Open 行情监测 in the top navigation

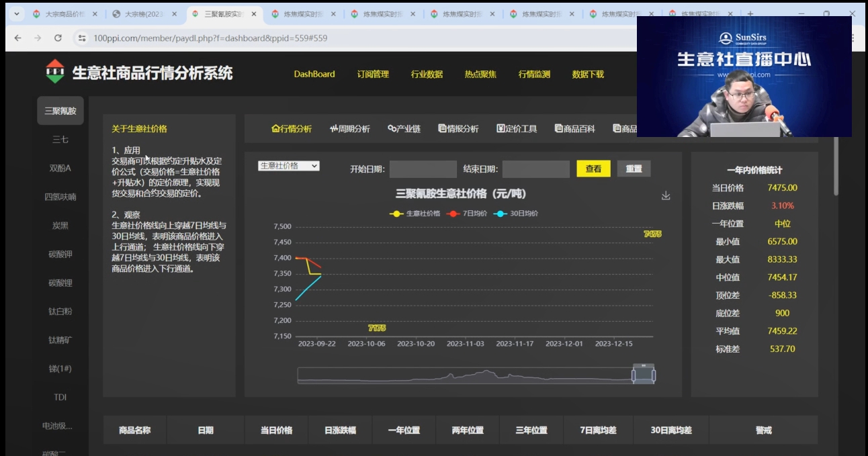pos(534,74)
